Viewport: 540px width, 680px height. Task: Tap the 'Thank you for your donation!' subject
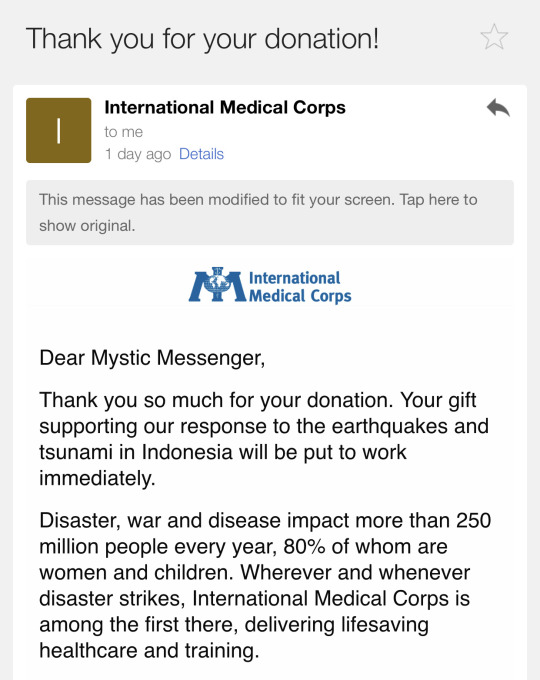(203, 39)
